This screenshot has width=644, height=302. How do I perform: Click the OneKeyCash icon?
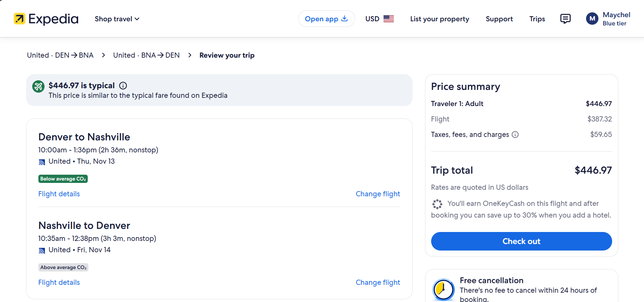(x=437, y=204)
